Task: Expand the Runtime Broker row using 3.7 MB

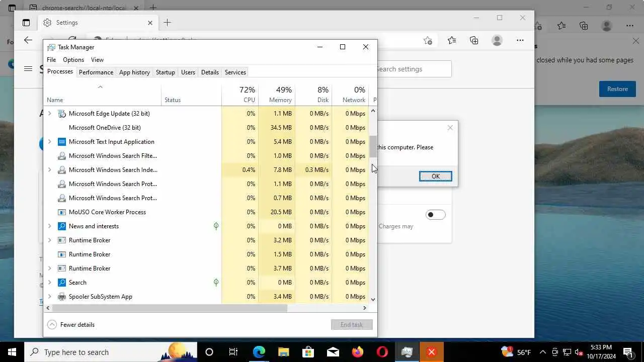Action: [49, 268]
